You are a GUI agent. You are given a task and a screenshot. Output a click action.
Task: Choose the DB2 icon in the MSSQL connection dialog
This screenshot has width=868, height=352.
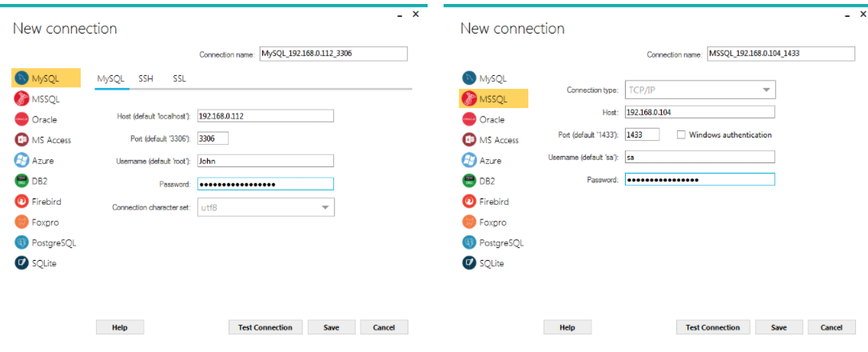click(469, 181)
